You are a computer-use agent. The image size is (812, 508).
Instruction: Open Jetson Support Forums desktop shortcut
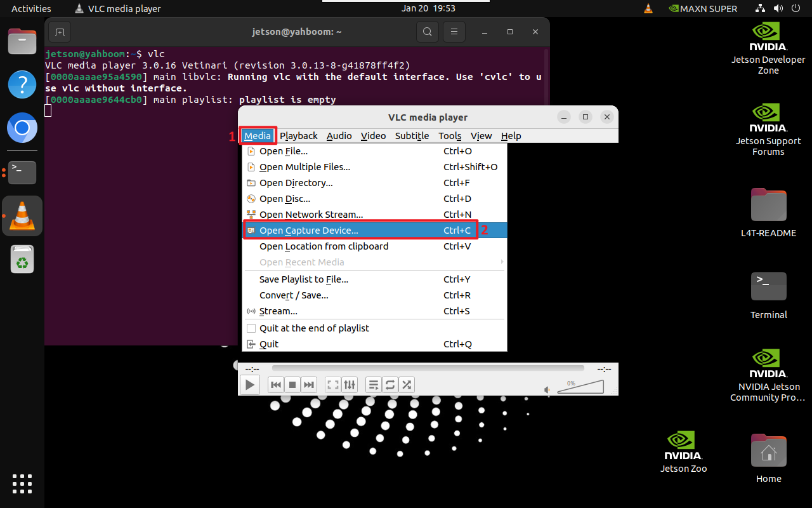[x=768, y=130]
